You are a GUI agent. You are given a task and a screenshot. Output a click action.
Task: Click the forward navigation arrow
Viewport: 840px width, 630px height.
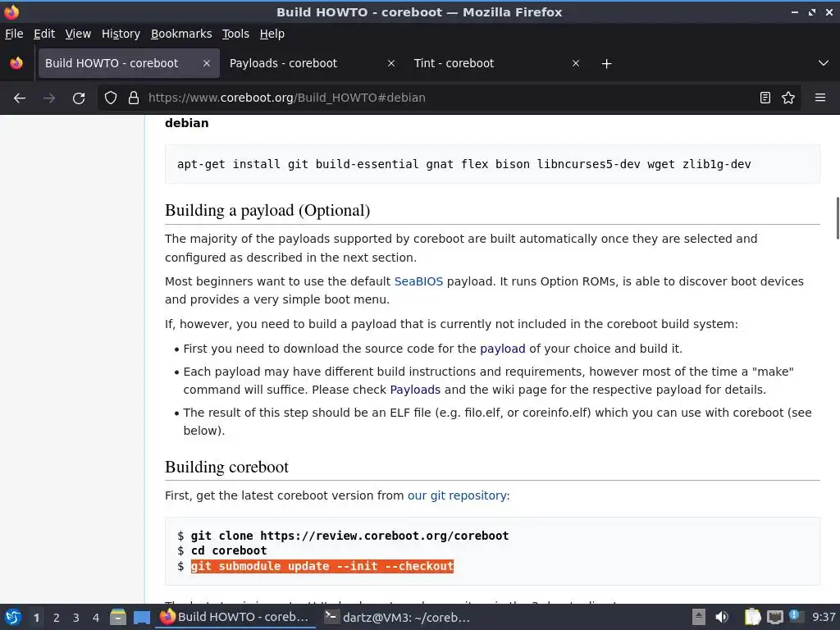coord(48,98)
